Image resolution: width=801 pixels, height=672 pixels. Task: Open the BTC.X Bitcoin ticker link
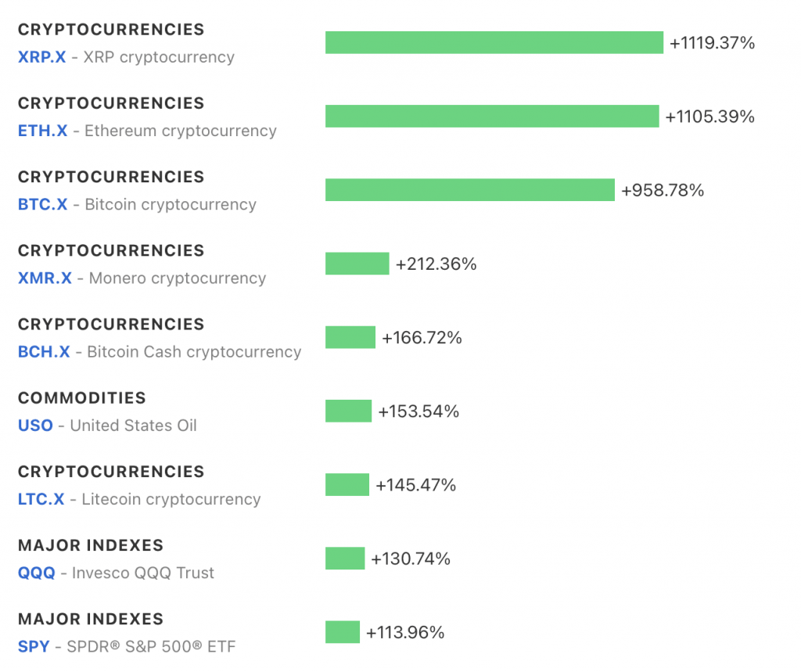[42, 204]
